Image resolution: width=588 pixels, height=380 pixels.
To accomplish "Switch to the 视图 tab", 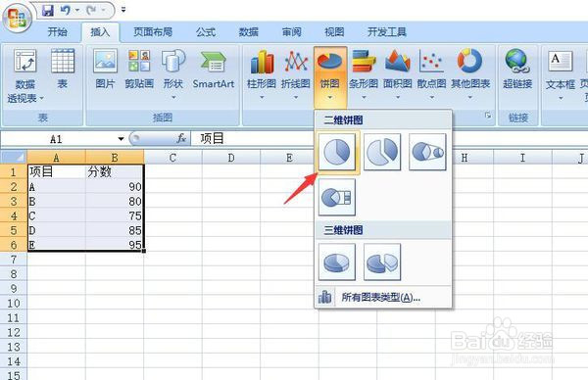I will pos(334,32).
